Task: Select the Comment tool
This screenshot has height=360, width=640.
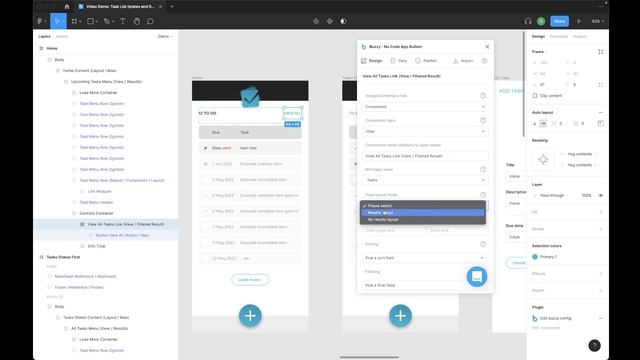Action: 150,21
